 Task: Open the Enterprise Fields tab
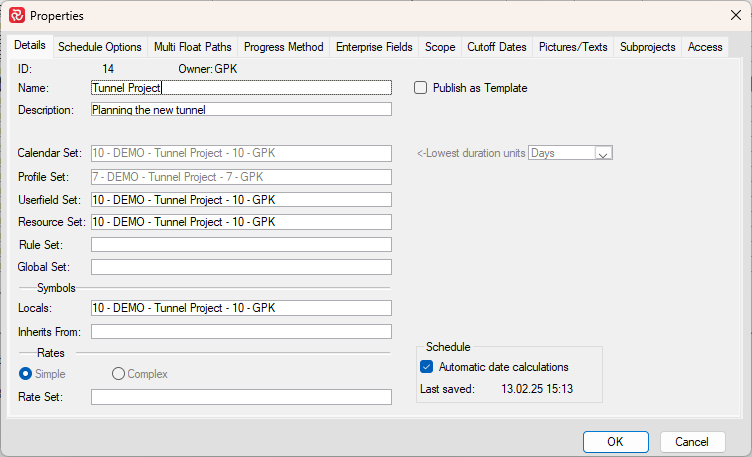(374, 47)
